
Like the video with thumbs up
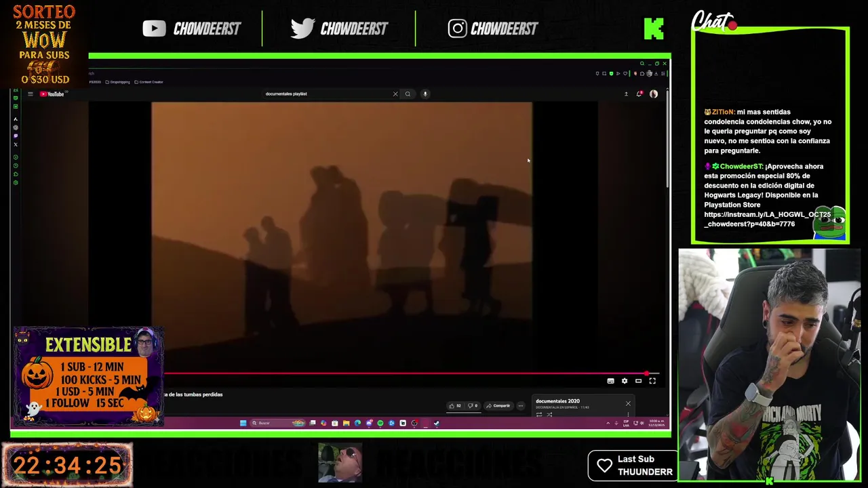pos(454,406)
